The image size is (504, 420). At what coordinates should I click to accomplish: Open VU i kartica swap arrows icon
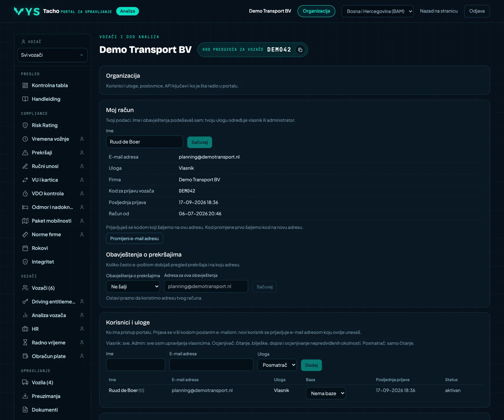point(25,180)
